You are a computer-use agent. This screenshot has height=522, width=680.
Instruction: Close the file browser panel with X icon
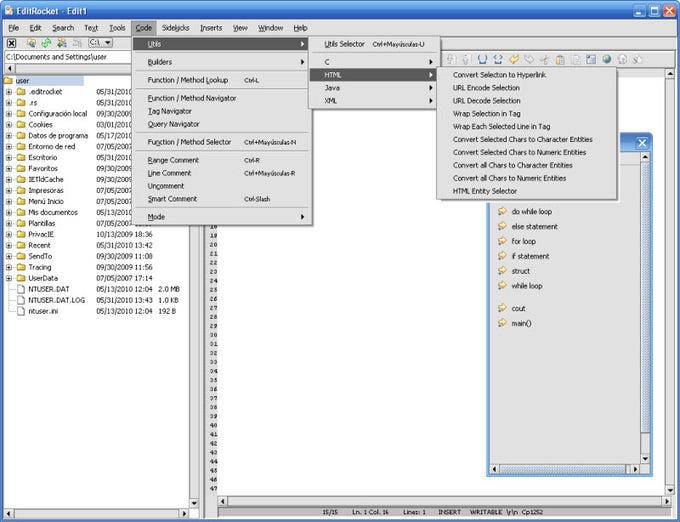(x=12, y=43)
